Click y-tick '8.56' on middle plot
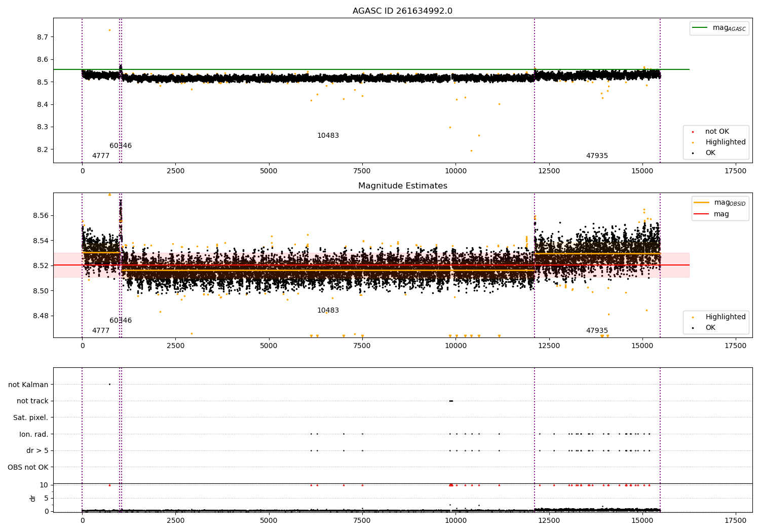The height and width of the screenshot is (532, 760). click(x=41, y=215)
